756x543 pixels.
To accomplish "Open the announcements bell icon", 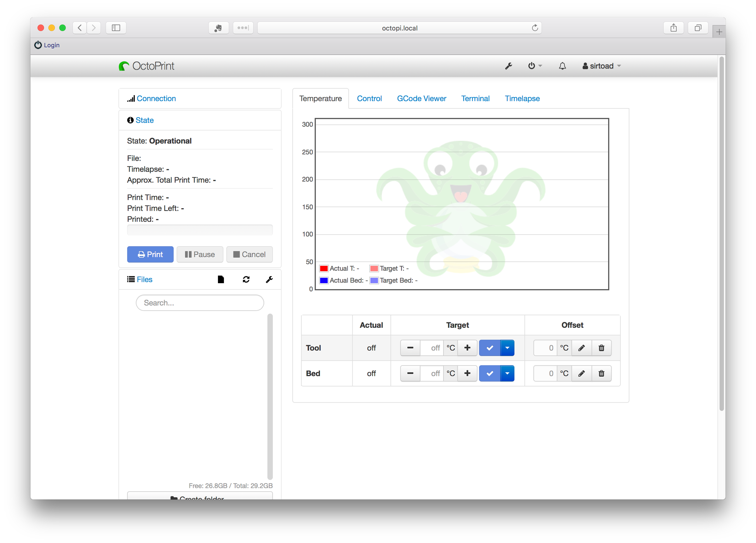I will 562,66.
